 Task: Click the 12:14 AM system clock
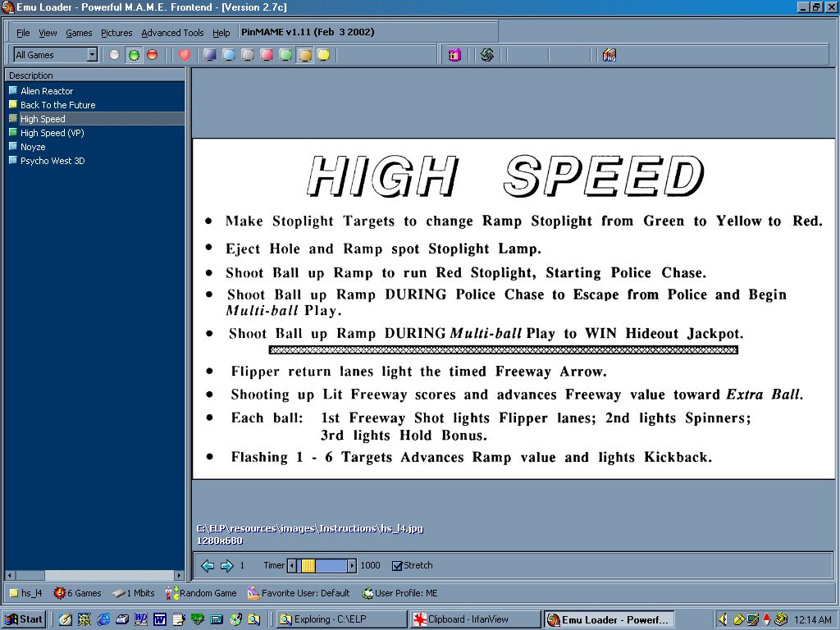[812, 620]
